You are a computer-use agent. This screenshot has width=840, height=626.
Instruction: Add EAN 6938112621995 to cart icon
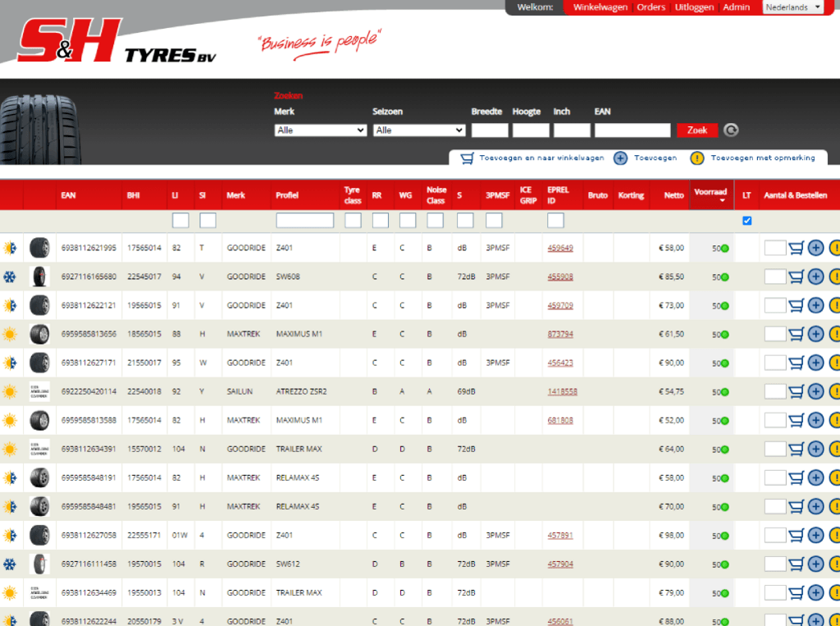pos(796,248)
